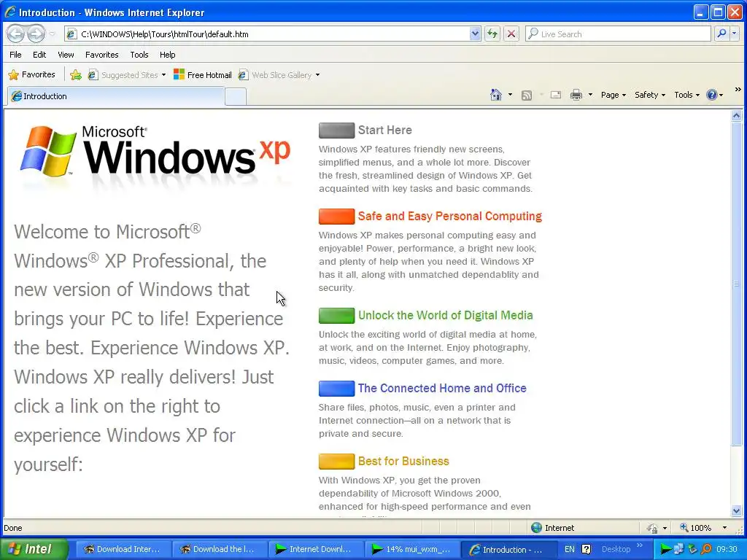Screen dimensions: 747x560
Task: Open the Help menu
Action: click(167, 55)
